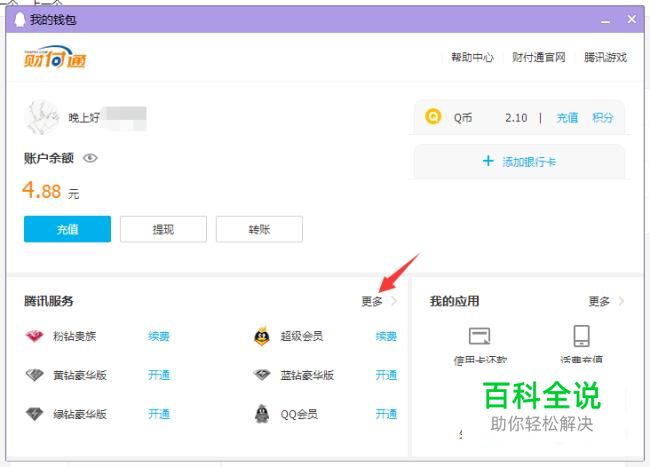The width and height of the screenshot is (650, 467).
Task: Click the Q币 积分 link
Action: 603,118
